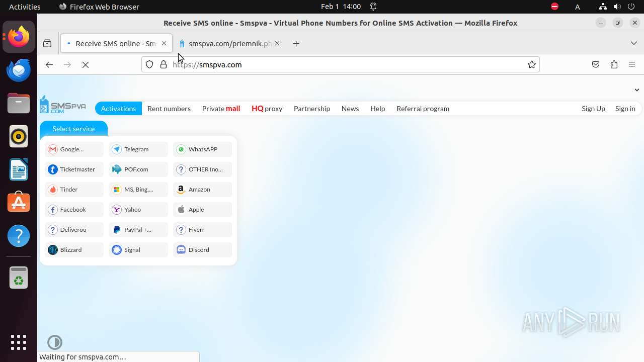Image resolution: width=644 pixels, height=362 pixels.
Task: Choose the Telegram service
Action: [x=138, y=149]
